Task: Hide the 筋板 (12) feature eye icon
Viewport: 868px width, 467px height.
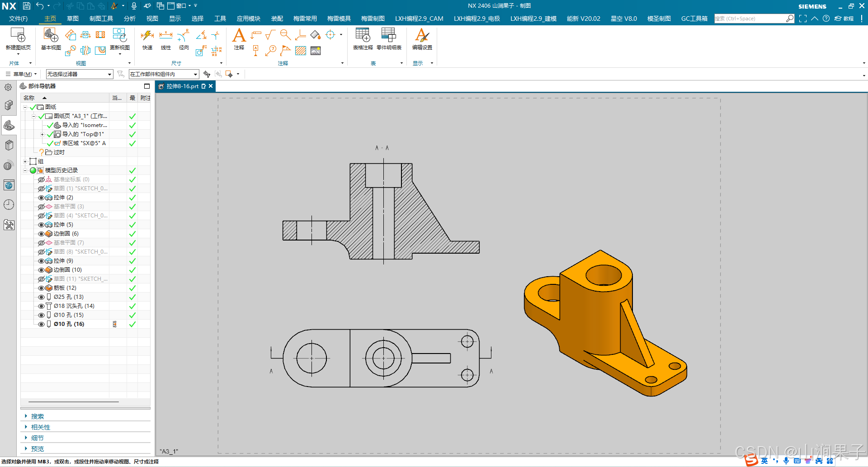Action: [x=41, y=288]
